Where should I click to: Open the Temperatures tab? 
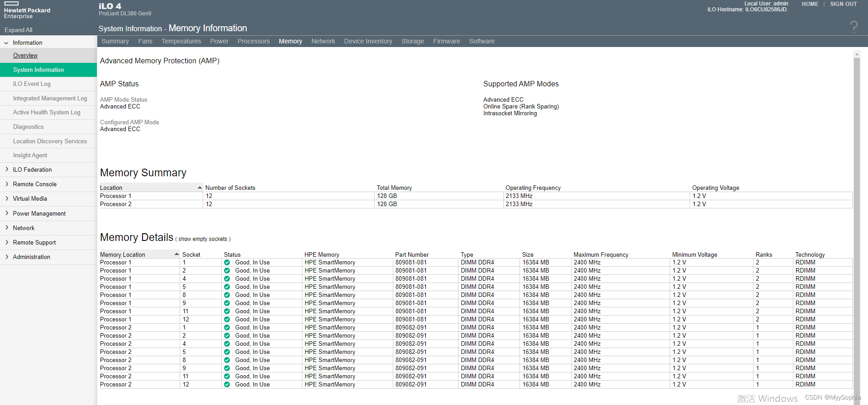(x=181, y=41)
